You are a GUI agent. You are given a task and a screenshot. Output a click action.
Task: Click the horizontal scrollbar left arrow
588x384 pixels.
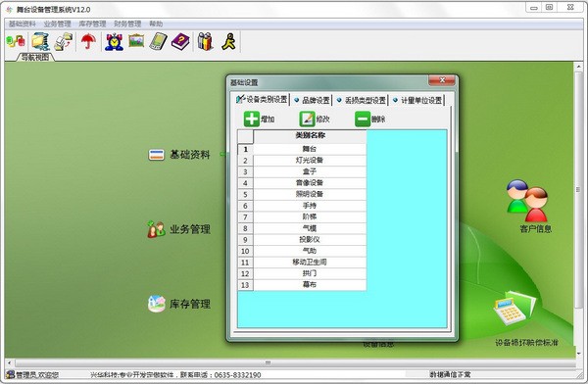pos(10,363)
